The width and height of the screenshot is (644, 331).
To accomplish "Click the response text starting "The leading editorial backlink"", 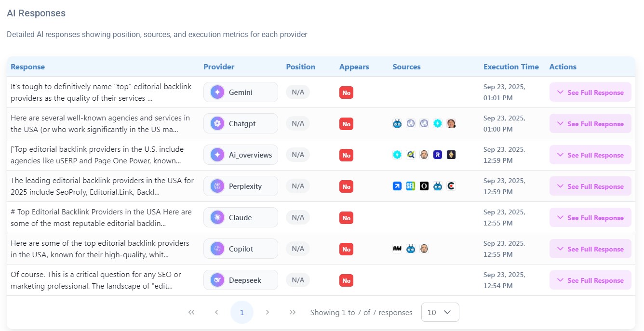I will (x=102, y=186).
